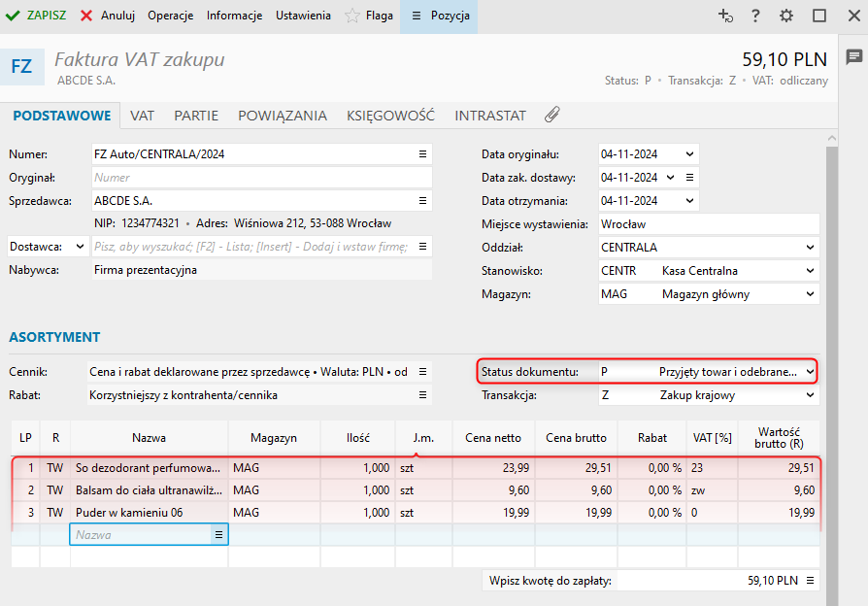
Task: Open help via the question mark icon
Action: (755, 16)
